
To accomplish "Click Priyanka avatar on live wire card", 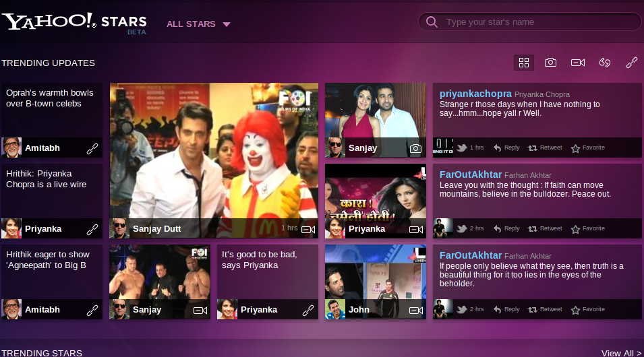I will point(11,228).
